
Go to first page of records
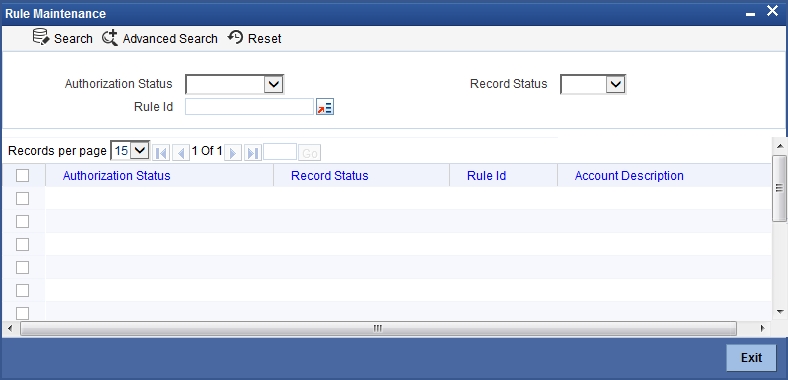pyautogui.click(x=161, y=152)
